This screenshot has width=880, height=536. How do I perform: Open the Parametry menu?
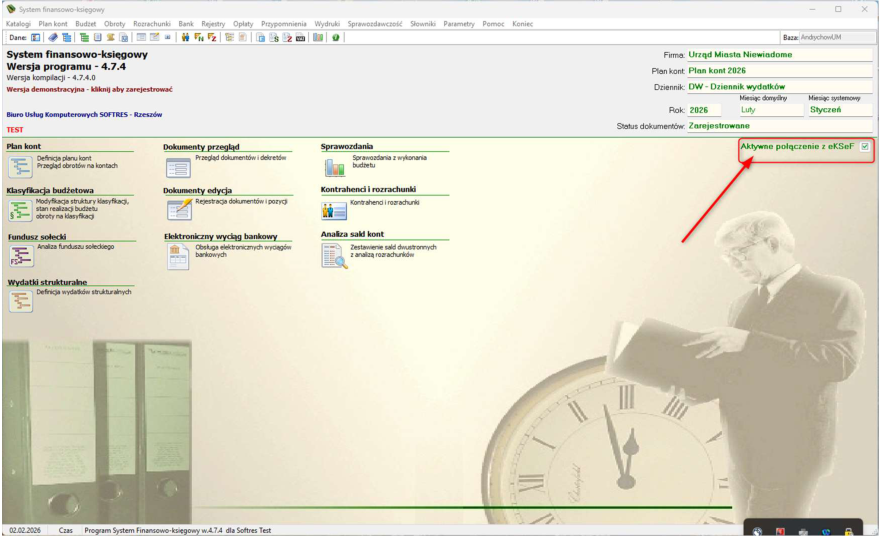tap(459, 24)
